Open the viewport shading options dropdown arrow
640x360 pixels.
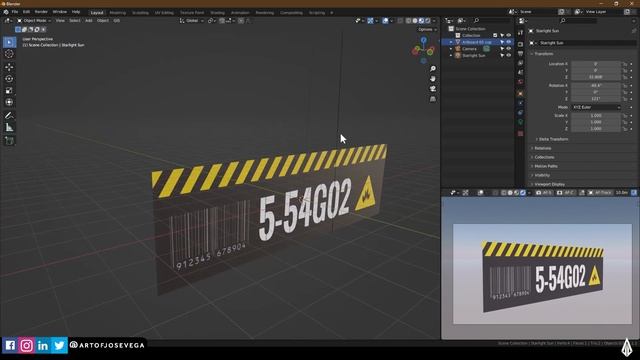click(434, 20)
